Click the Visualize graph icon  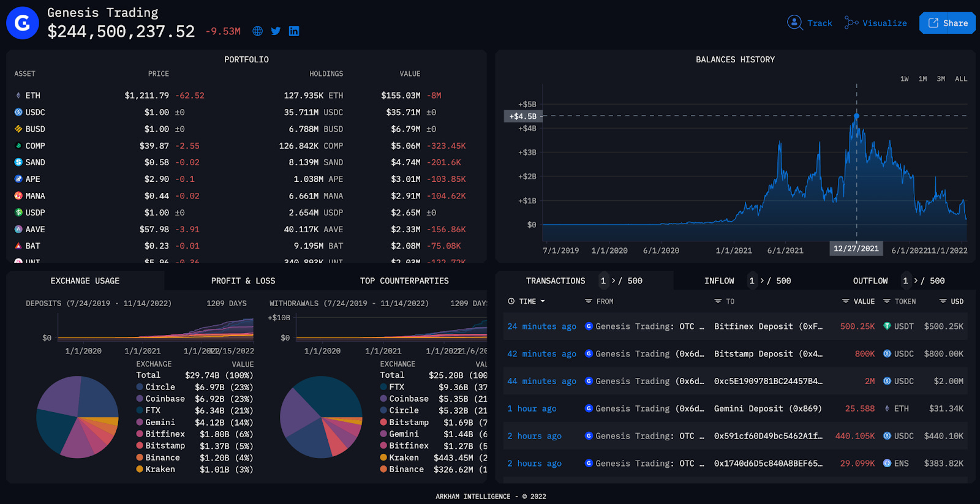click(x=851, y=23)
